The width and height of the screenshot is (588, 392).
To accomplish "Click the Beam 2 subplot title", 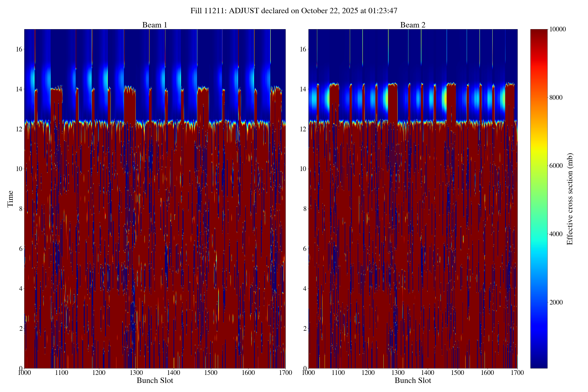I will tap(413, 25).
